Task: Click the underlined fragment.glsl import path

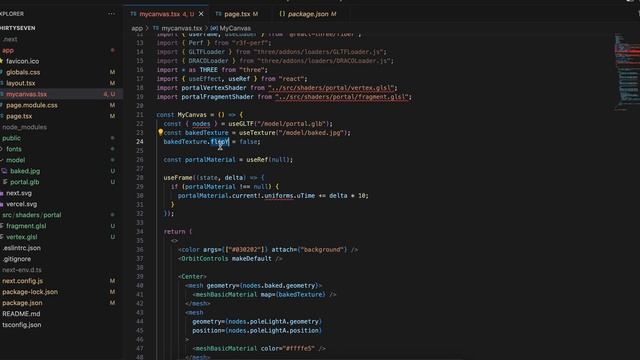Action: 342,97
